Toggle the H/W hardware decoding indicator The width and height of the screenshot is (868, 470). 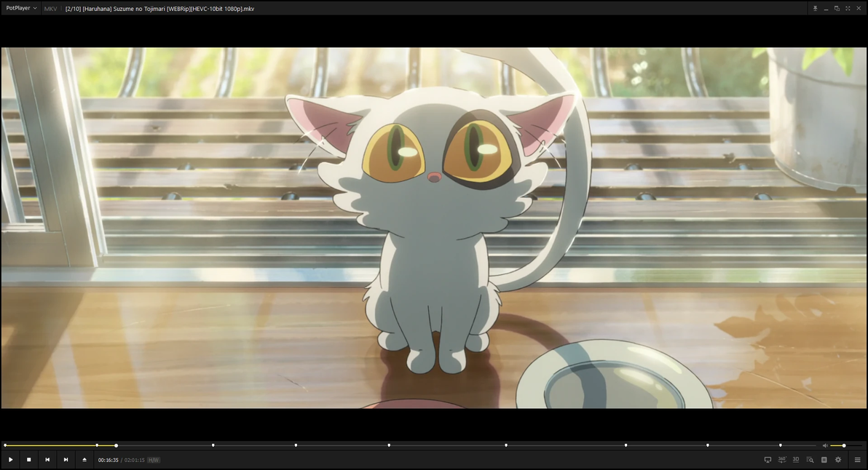coord(154,460)
